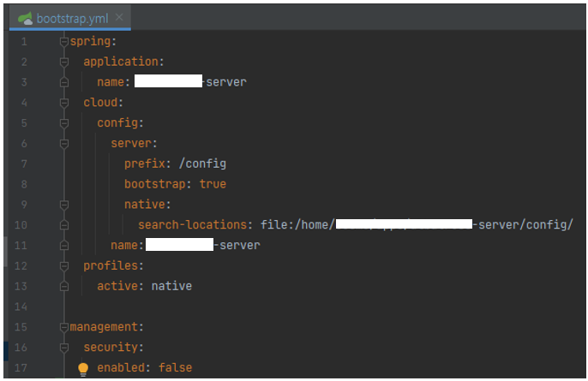The width and height of the screenshot is (588, 381).
Task: Place cursor on 'application:' key
Action: coord(123,62)
